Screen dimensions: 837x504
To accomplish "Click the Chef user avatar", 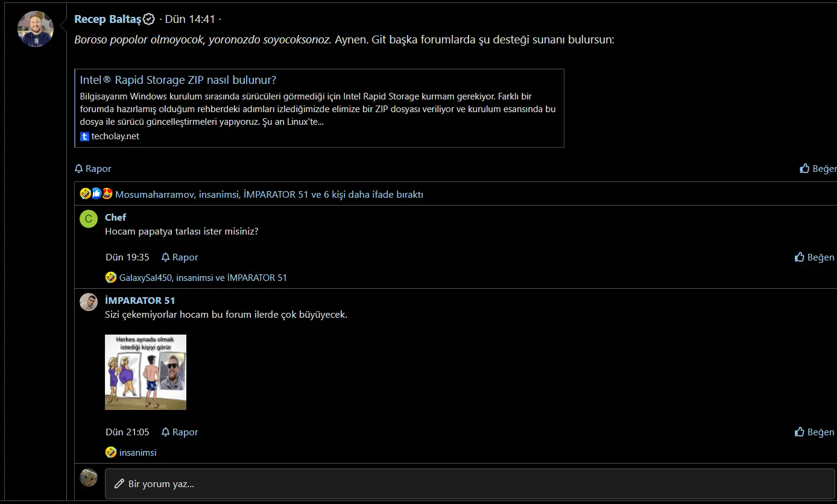I will (89, 219).
